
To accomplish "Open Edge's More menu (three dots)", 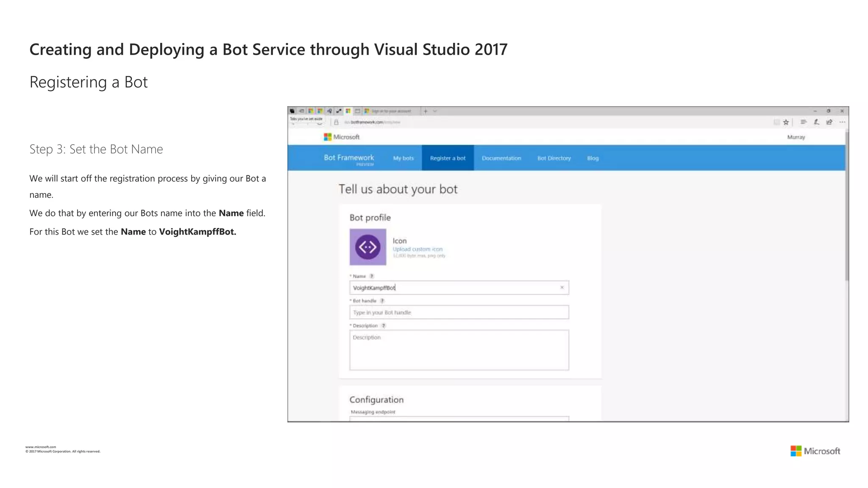I will (842, 122).
